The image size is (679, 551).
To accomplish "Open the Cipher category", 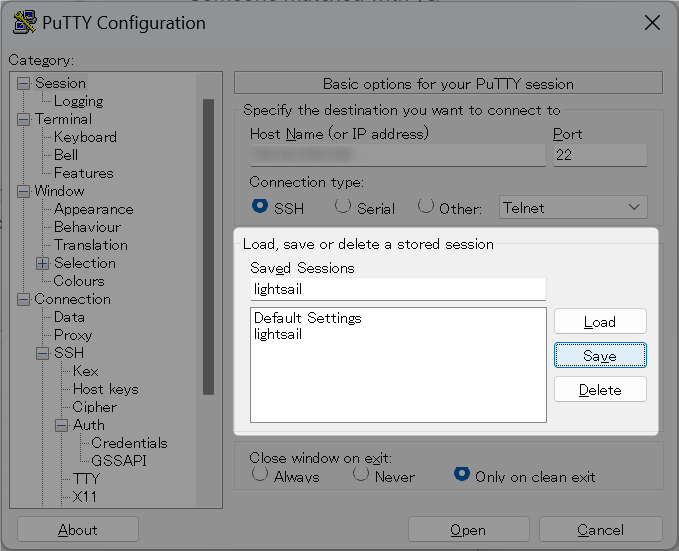I will pyautogui.click(x=94, y=407).
